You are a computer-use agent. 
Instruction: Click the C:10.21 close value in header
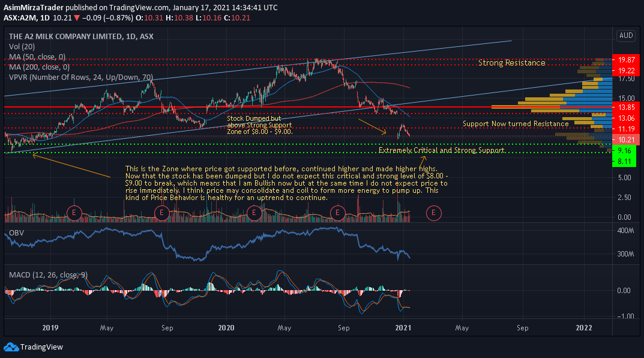coord(237,18)
